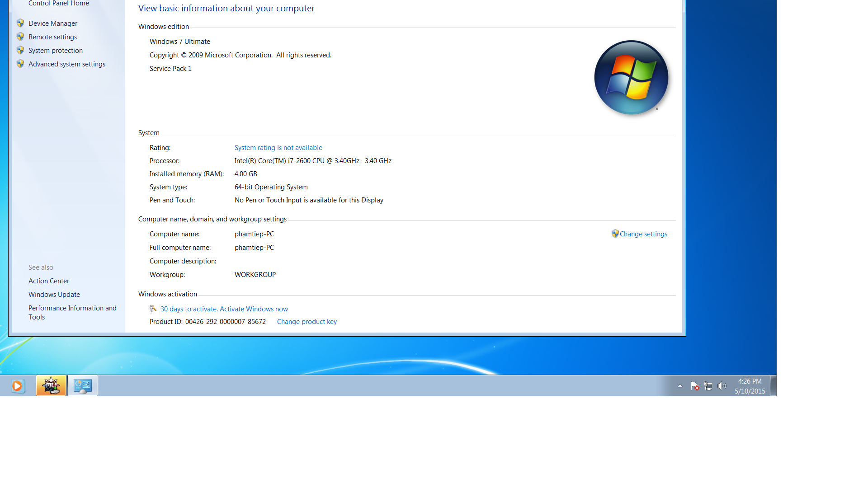Click 30 days to activate Windows link
The width and height of the screenshot is (868, 488).
point(224,309)
